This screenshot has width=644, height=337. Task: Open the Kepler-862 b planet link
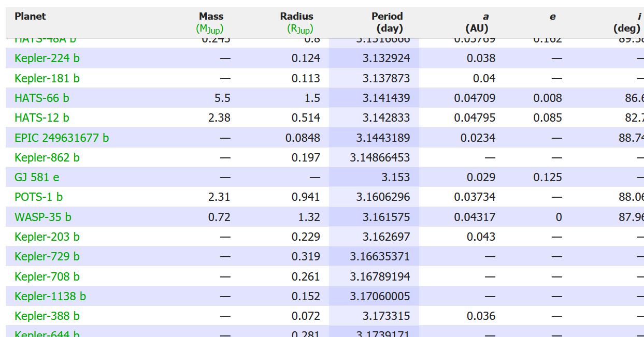47,157
